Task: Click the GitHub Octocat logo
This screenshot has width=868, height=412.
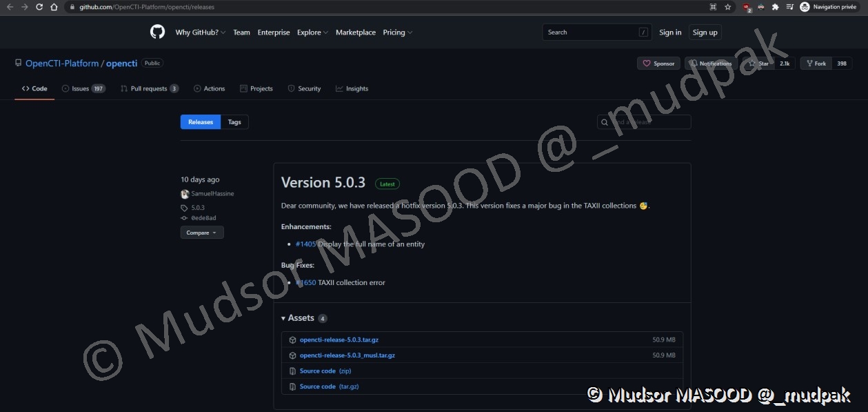Action: [157, 32]
